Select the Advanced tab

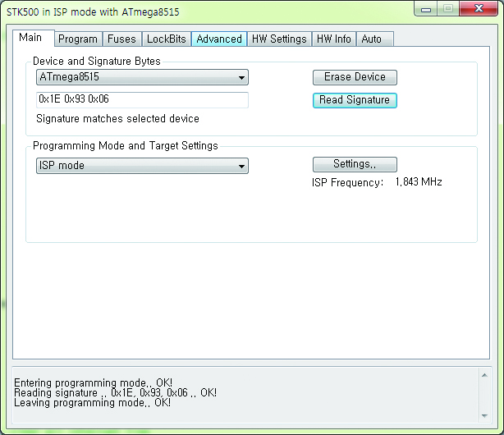pyautogui.click(x=219, y=39)
